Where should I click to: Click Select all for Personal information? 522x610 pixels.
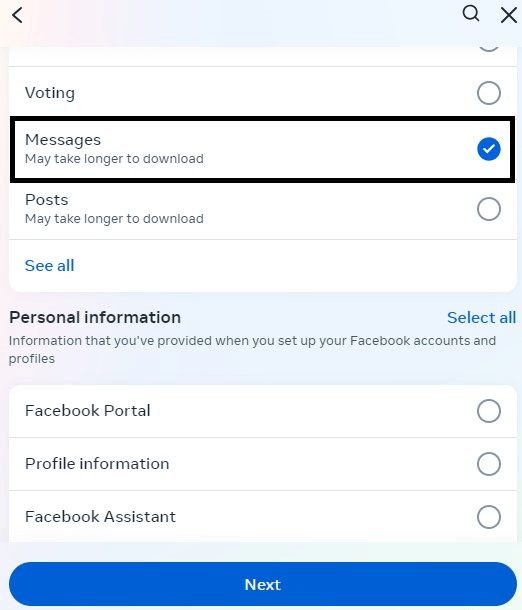click(482, 317)
